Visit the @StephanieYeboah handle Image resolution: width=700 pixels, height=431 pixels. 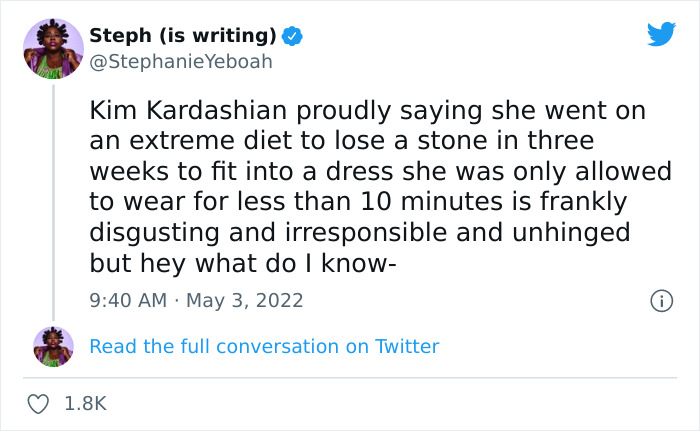point(180,61)
